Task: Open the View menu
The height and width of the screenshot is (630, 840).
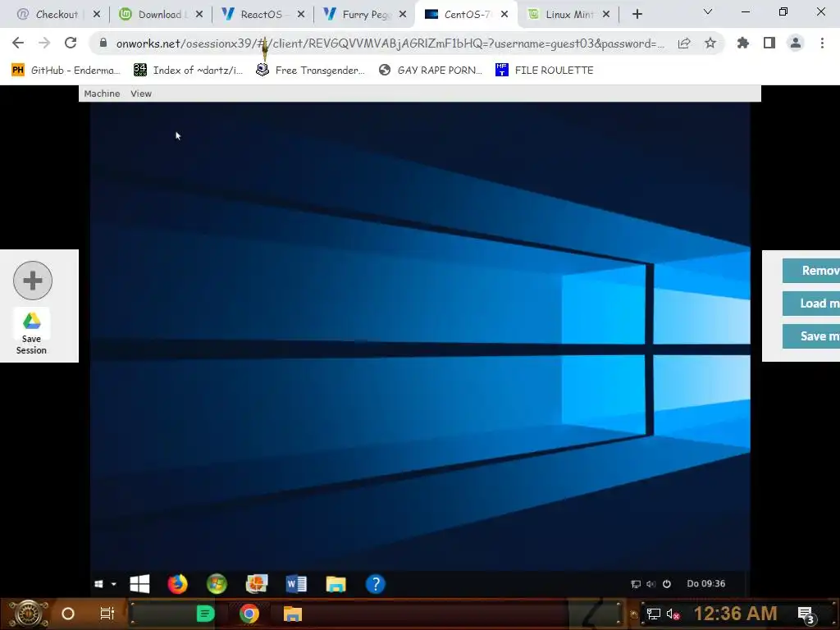Action: (x=141, y=94)
